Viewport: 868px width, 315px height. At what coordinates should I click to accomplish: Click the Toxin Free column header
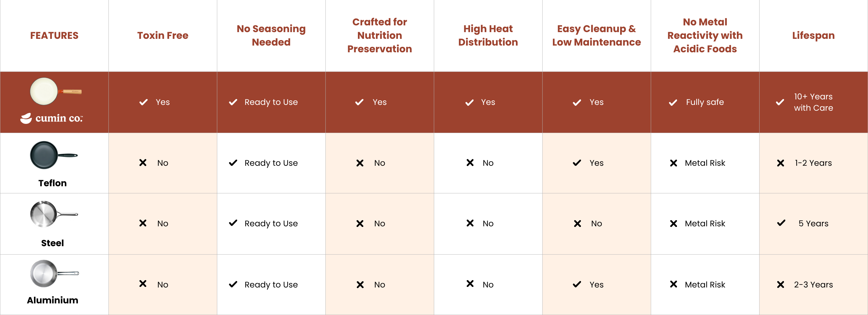(163, 35)
